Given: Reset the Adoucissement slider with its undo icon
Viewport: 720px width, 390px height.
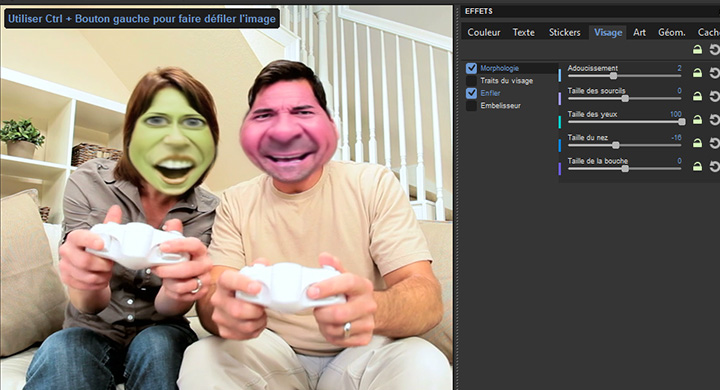Looking at the screenshot, I should click(714, 73).
